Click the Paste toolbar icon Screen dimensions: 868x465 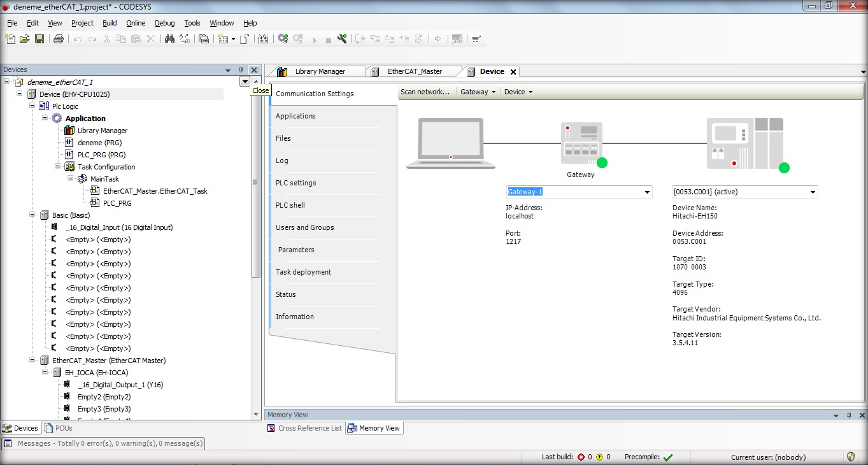tap(136, 39)
